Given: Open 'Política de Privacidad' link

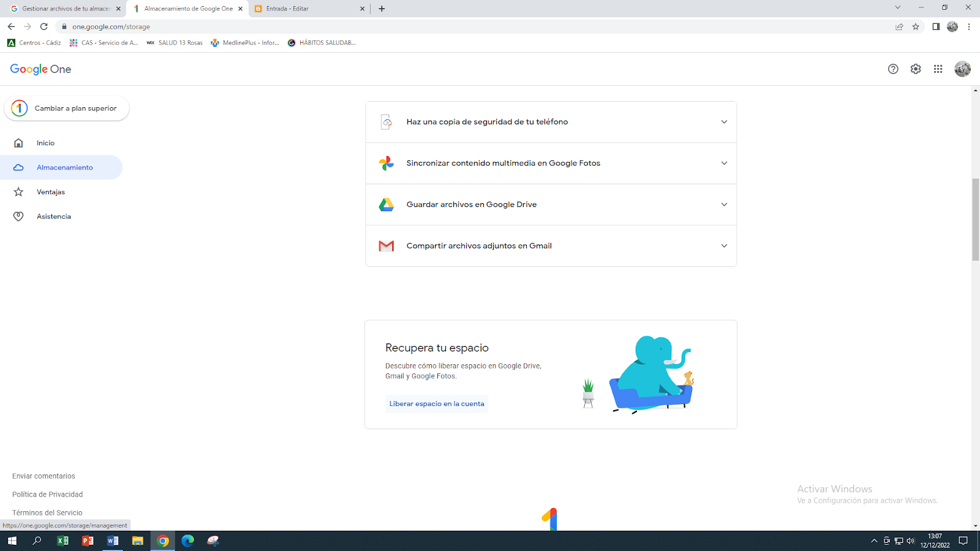Looking at the screenshot, I should point(47,495).
